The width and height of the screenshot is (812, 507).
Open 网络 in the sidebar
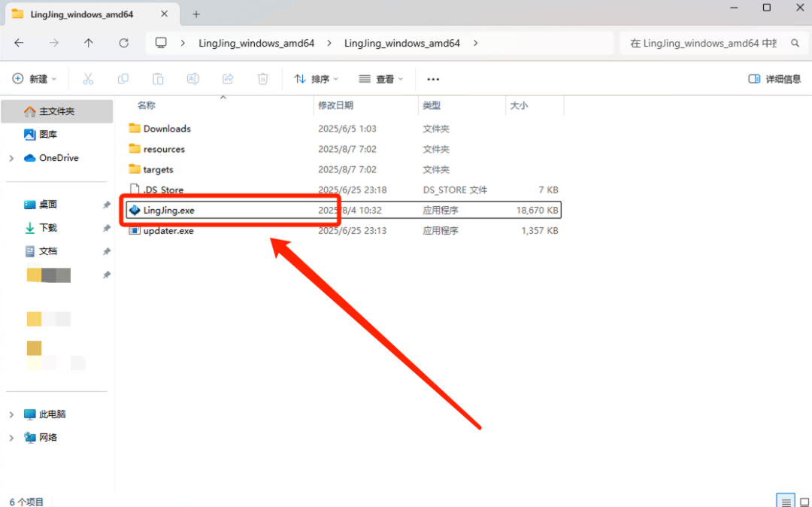pos(47,438)
